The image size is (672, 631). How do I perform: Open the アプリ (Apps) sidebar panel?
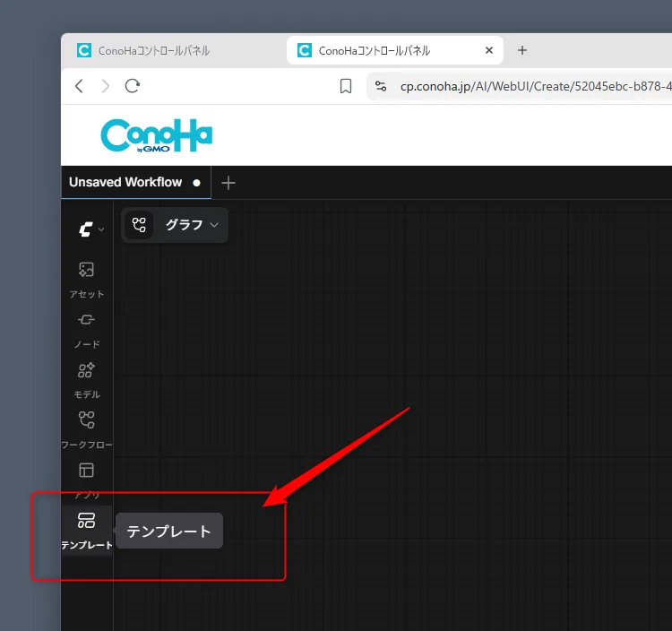(87, 480)
